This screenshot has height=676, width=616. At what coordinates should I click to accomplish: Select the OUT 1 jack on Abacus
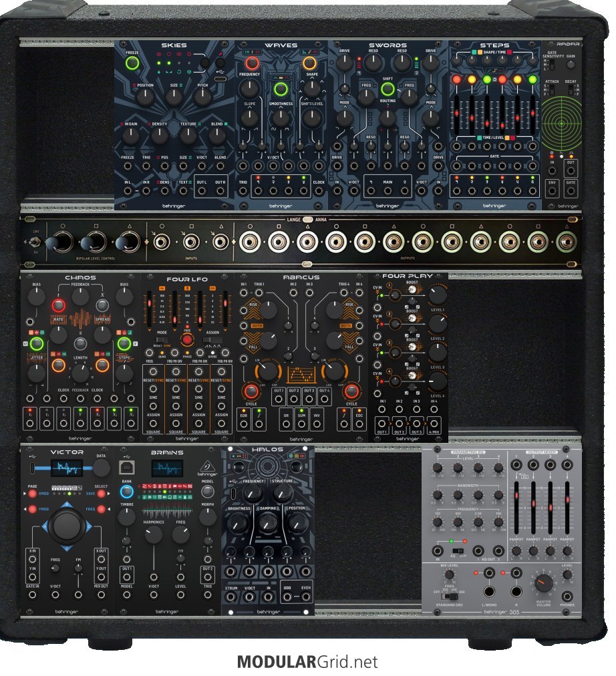pyautogui.click(x=279, y=399)
